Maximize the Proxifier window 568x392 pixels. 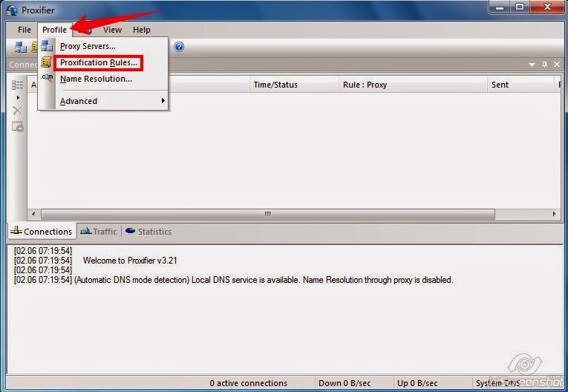click(520, 7)
